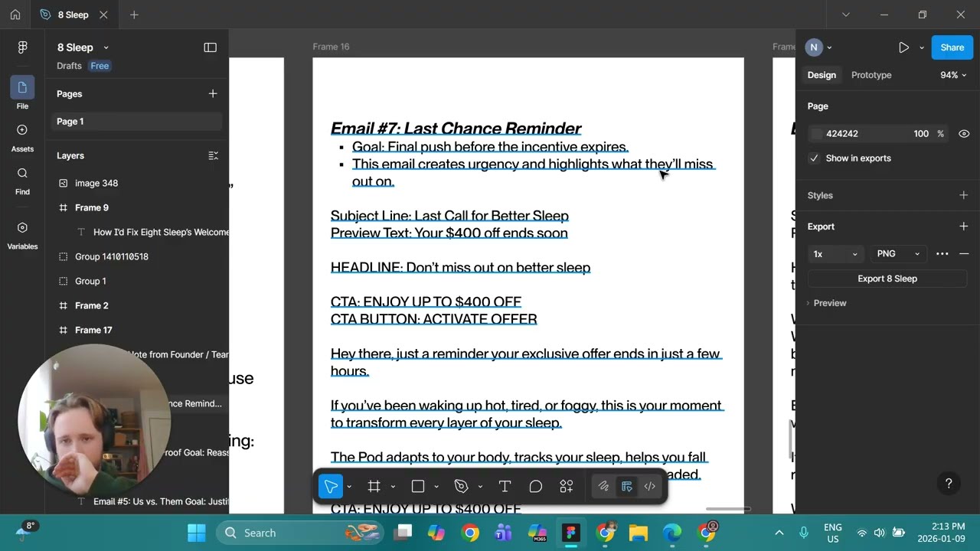The width and height of the screenshot is (980, 551).
Task: Click the Share button
Action: click(952, 47)
